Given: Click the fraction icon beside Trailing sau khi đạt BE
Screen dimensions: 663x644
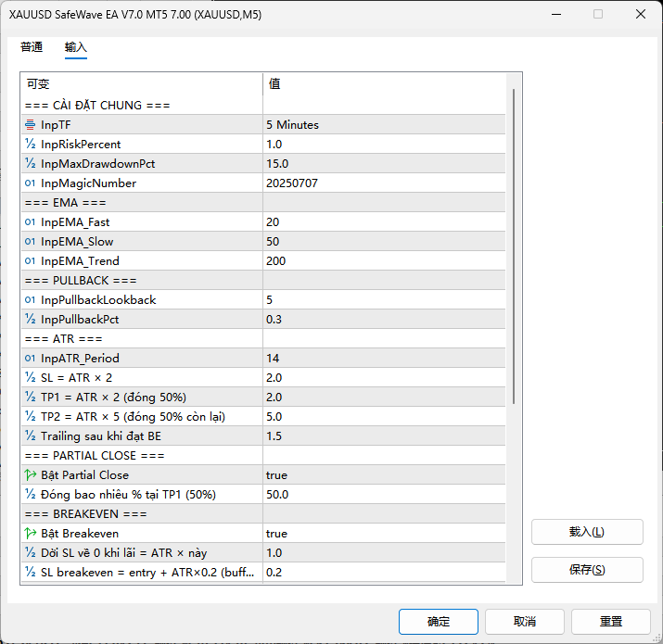Looking at the screenshot, I should tap(31, 436).
